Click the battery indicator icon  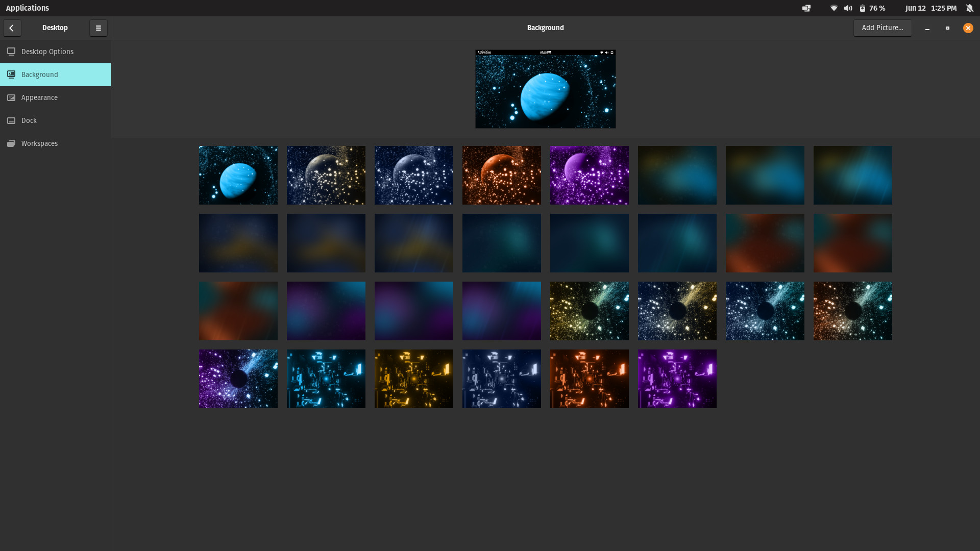click(863, 8)
